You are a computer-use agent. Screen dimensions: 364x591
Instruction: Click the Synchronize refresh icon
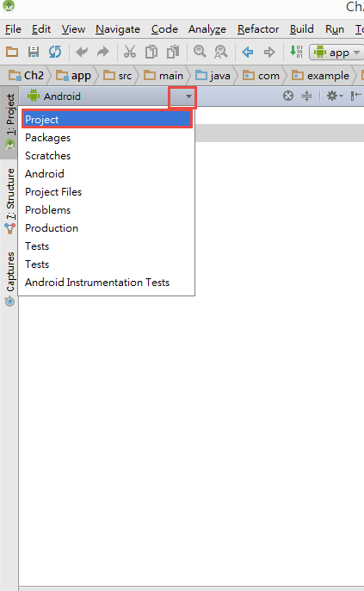click(x=55, y=52)
